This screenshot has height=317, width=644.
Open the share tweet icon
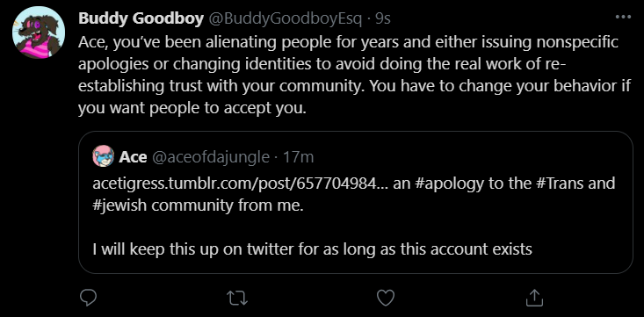point(534,298)
